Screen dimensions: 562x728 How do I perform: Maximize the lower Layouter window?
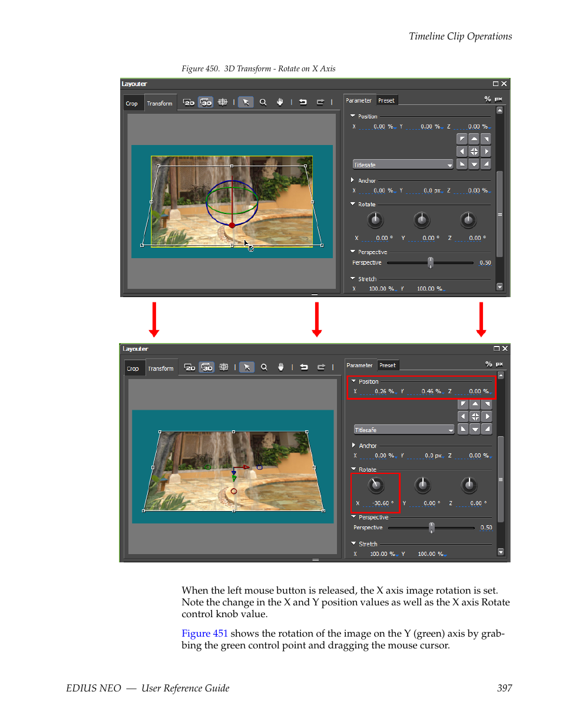pos(497,348)
